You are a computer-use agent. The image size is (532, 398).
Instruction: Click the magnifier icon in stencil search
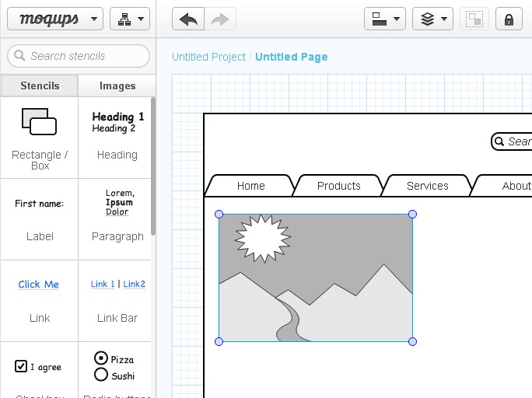[x=19, y=56]
